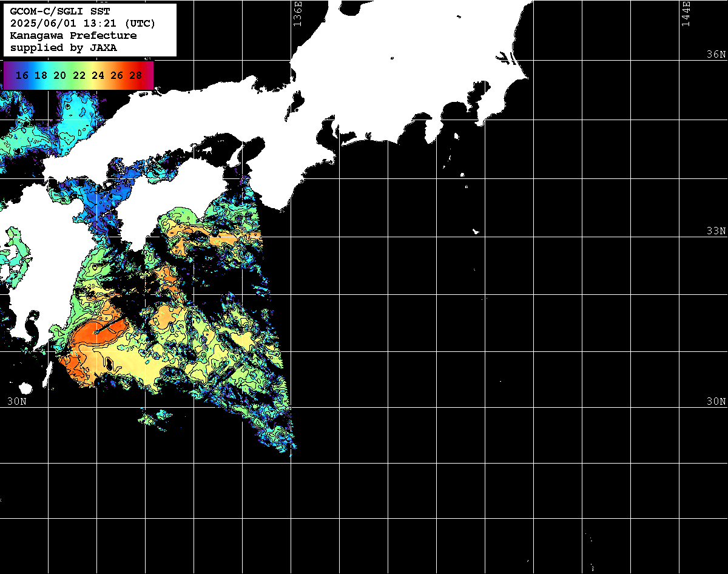Click the legend value "20"
The image size is (728, 574).
(x=60, y=75)
